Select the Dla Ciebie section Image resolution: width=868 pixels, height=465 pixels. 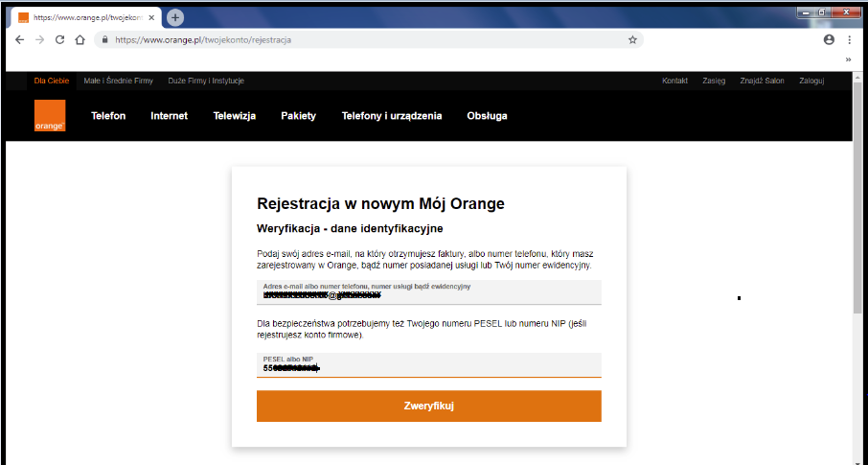[52, 81]
